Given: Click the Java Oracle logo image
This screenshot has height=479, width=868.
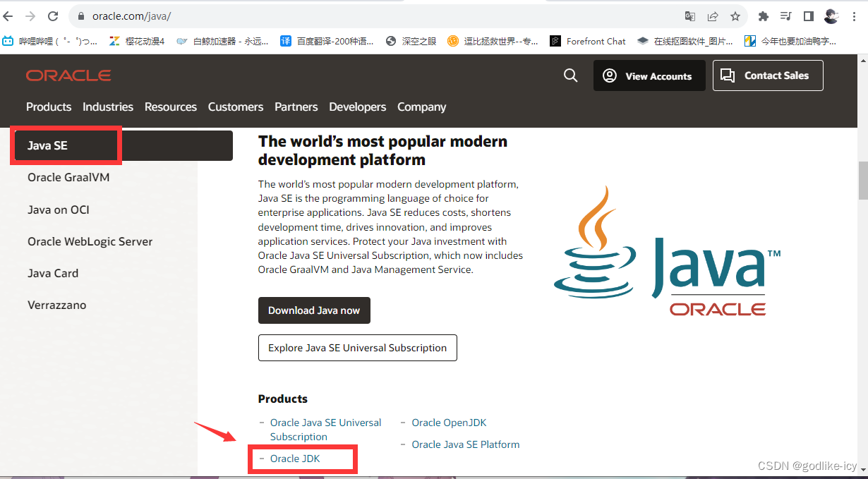Looking at the screenshot, I should point(667,250).
